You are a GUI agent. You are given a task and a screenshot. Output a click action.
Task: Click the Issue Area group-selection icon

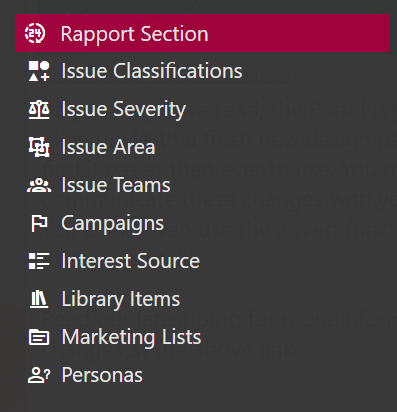click(39, 147)
